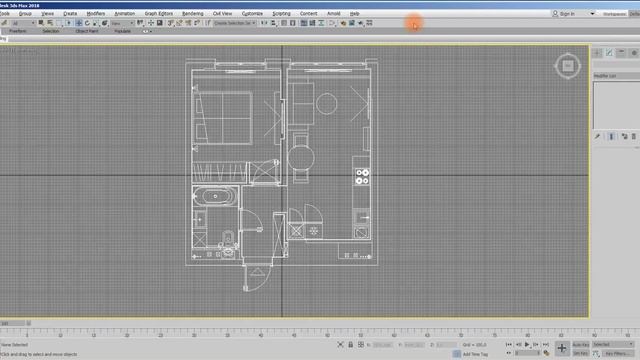Click the Align tool icon
Image resolution: width=640 pixels, height=360 pixels.
pyautogui.click(x=274, y=23)
